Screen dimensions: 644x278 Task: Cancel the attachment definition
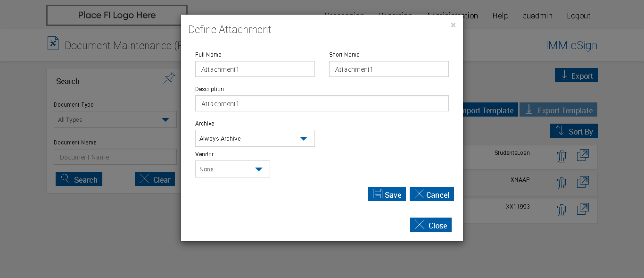pyautogui.click(x=431, y=194)
